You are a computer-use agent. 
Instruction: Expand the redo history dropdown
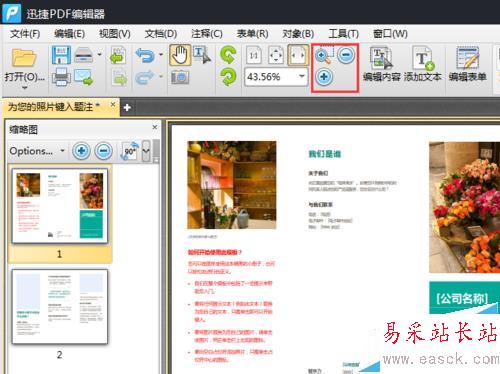(161, 77)
